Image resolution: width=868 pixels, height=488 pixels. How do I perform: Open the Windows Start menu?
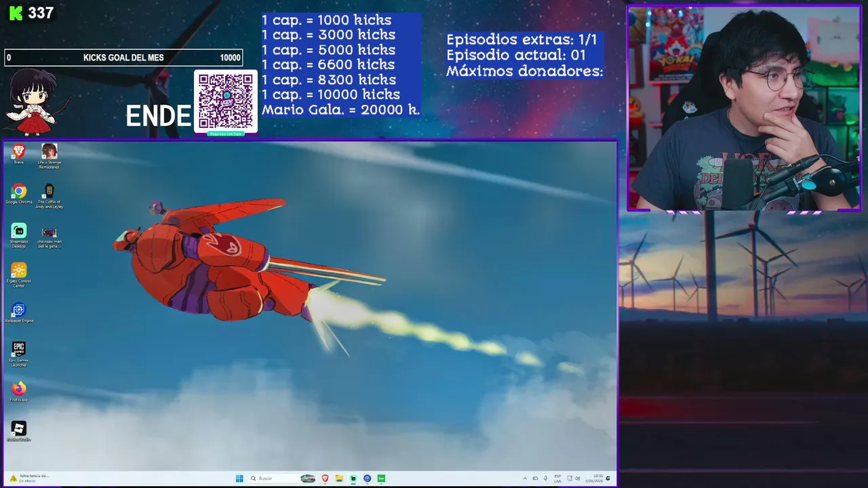point(239,479)
